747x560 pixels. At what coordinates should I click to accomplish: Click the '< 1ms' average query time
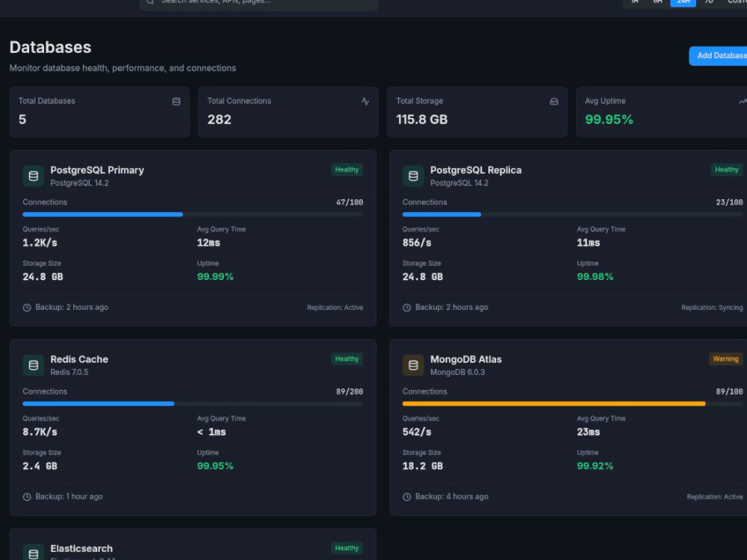pyautogui.click(x=211, y=432)
